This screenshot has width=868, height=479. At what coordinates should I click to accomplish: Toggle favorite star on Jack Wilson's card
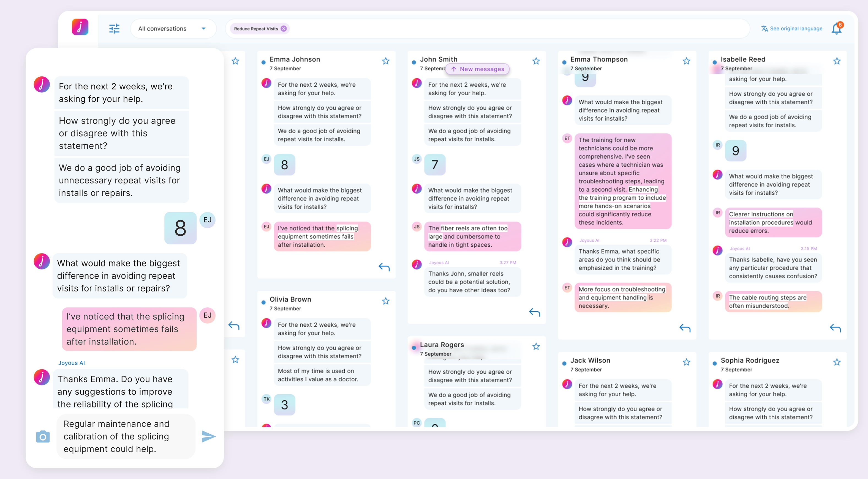pos(686,362)
